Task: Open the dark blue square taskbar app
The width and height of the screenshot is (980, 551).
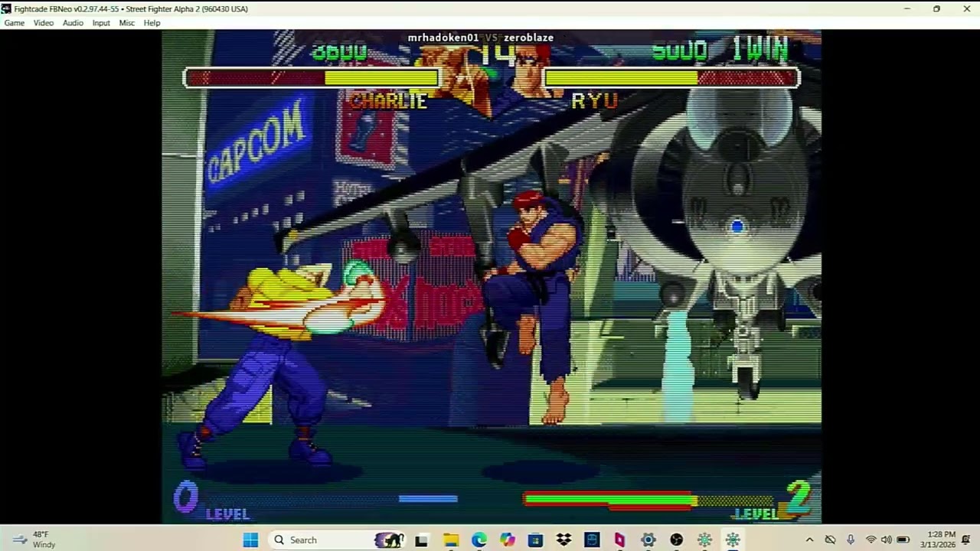Action: tap(592, 540)
